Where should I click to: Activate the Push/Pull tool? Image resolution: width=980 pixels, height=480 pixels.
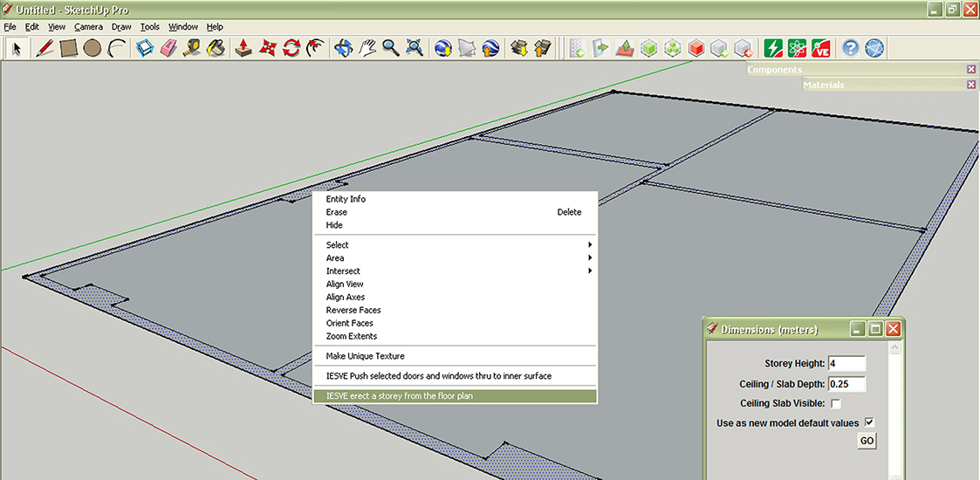pos(243,48)
